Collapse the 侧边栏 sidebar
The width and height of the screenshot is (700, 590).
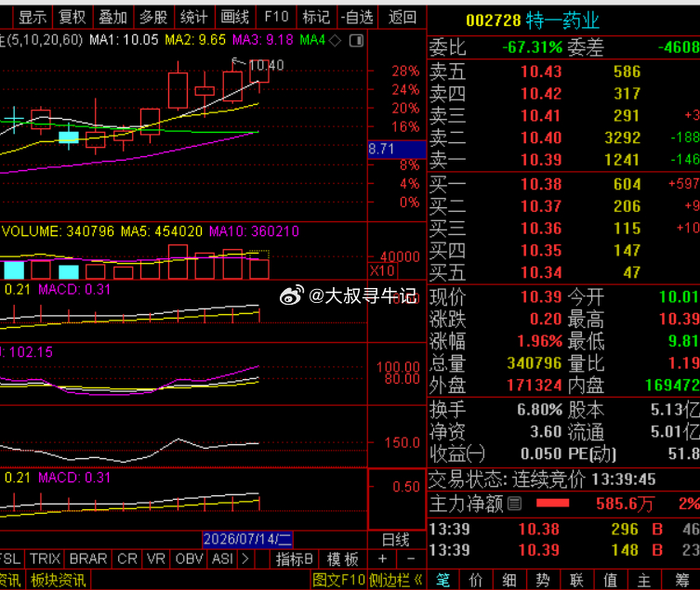[396, 580]
